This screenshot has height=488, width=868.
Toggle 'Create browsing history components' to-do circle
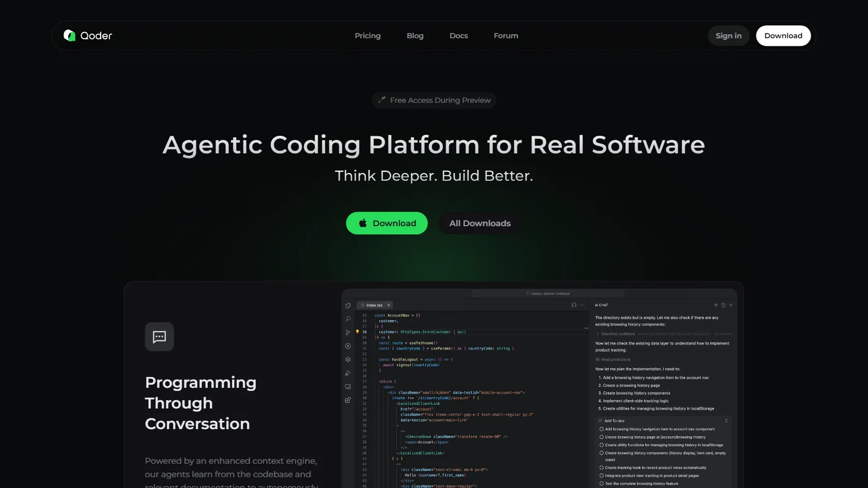coord(601,453)
